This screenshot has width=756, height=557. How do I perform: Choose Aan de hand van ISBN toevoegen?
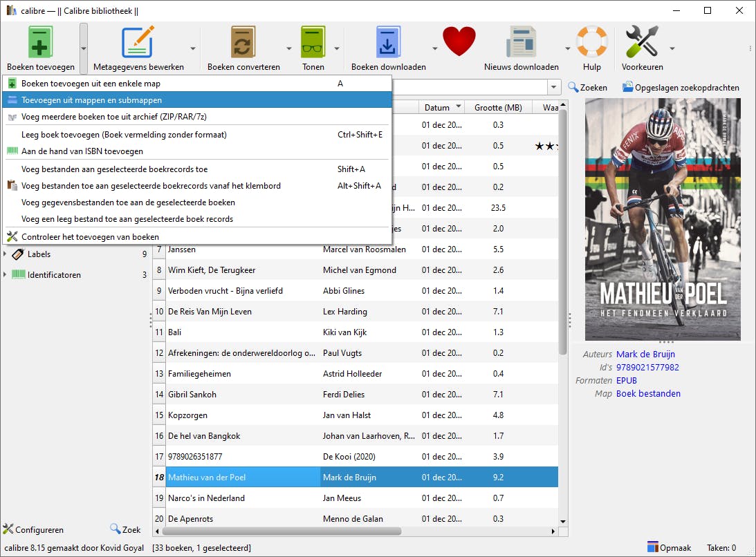point(197,151)
